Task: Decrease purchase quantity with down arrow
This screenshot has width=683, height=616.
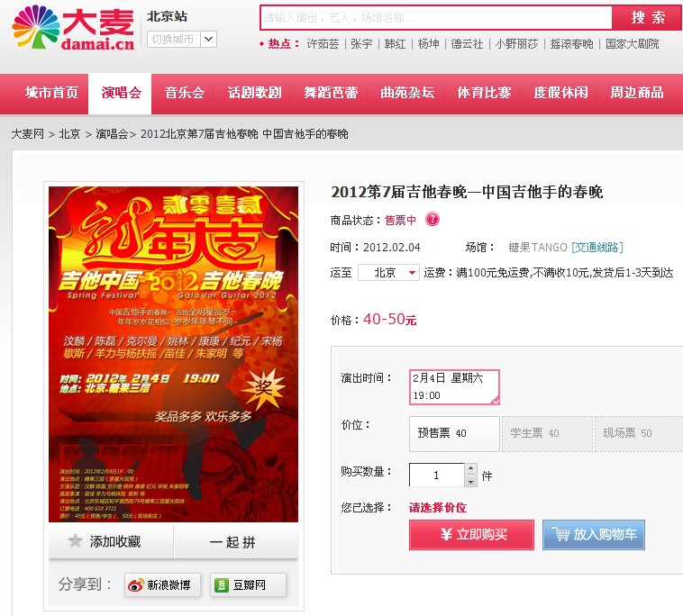Action: 470,481
